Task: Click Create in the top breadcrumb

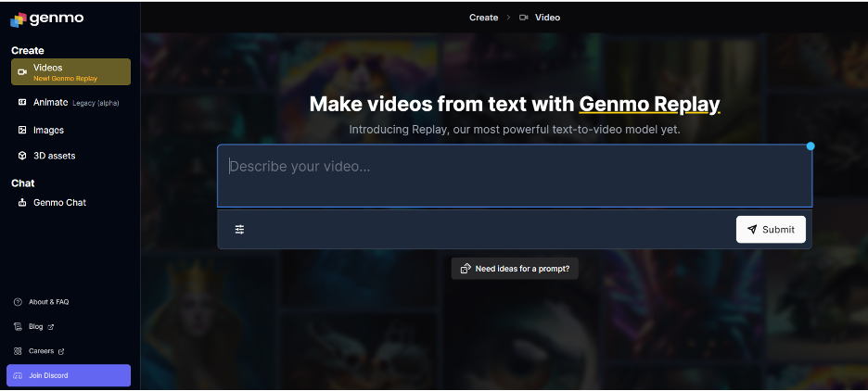Action: tap(484, 18)
